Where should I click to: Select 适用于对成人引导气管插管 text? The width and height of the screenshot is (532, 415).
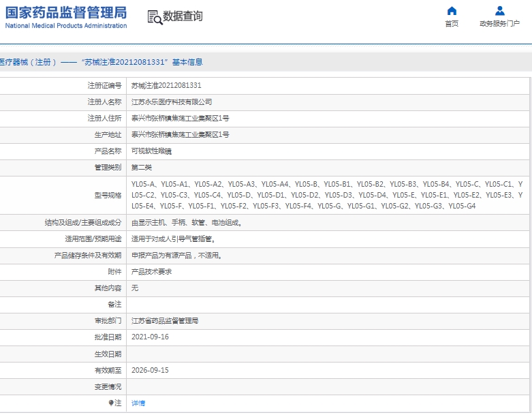pyautogui.click(x=174, y=239)
